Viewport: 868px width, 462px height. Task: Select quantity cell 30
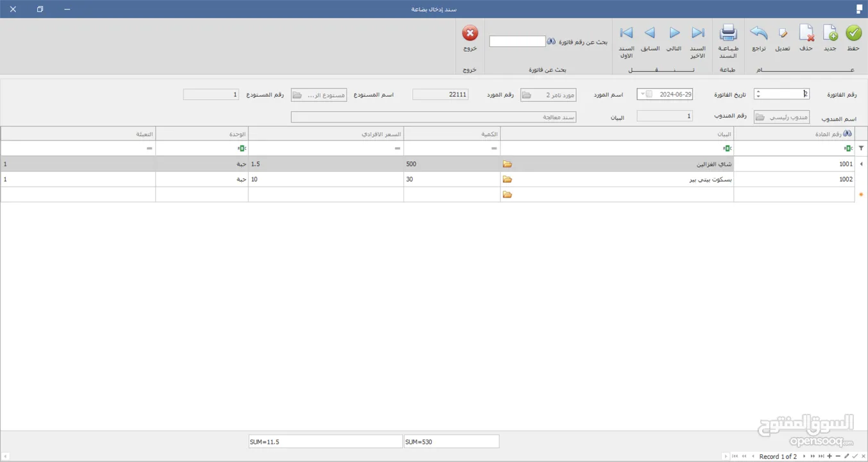point(452,180)
